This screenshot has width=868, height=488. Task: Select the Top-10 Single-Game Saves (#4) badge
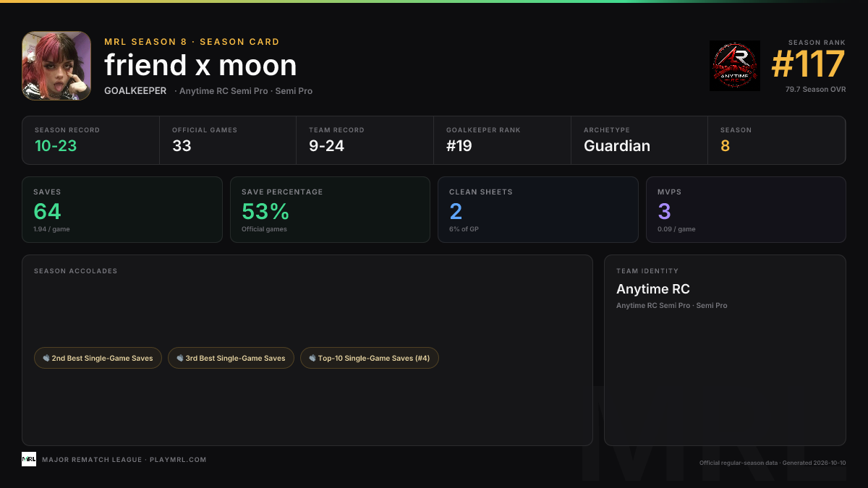[x=370, y=358]
